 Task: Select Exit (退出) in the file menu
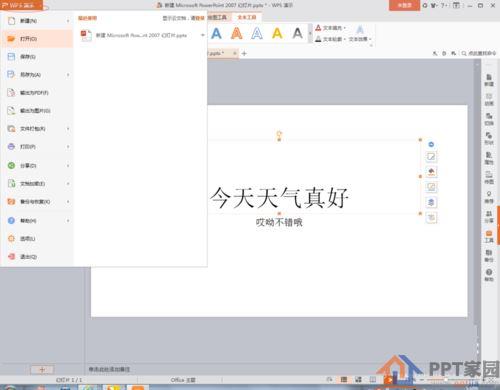coord(37,257)
